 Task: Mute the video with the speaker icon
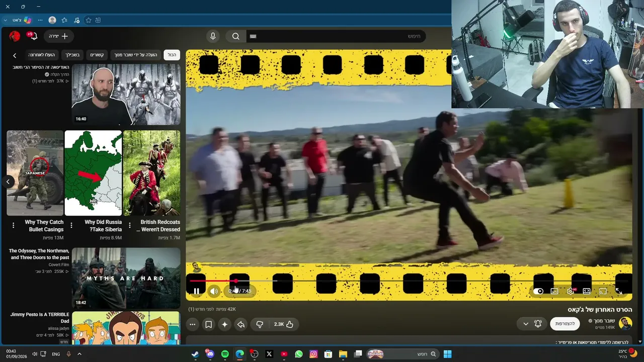pos(214,291)
